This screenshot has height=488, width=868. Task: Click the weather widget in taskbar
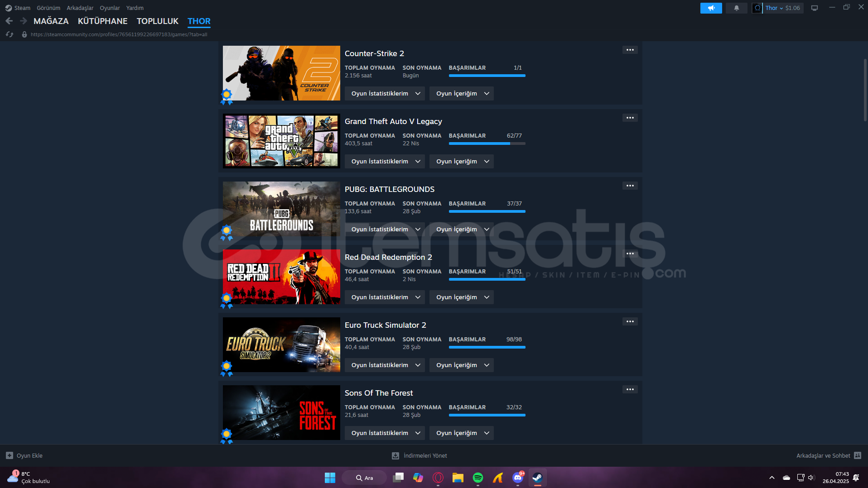click(29, 478)
